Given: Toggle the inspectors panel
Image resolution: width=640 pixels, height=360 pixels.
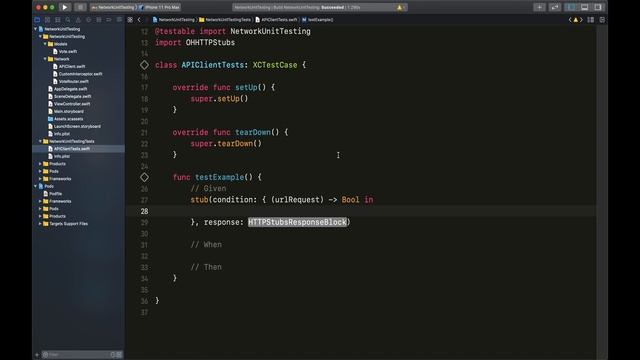Looking at the screenshot, I should pyautogui.click(x=598, y=7).
